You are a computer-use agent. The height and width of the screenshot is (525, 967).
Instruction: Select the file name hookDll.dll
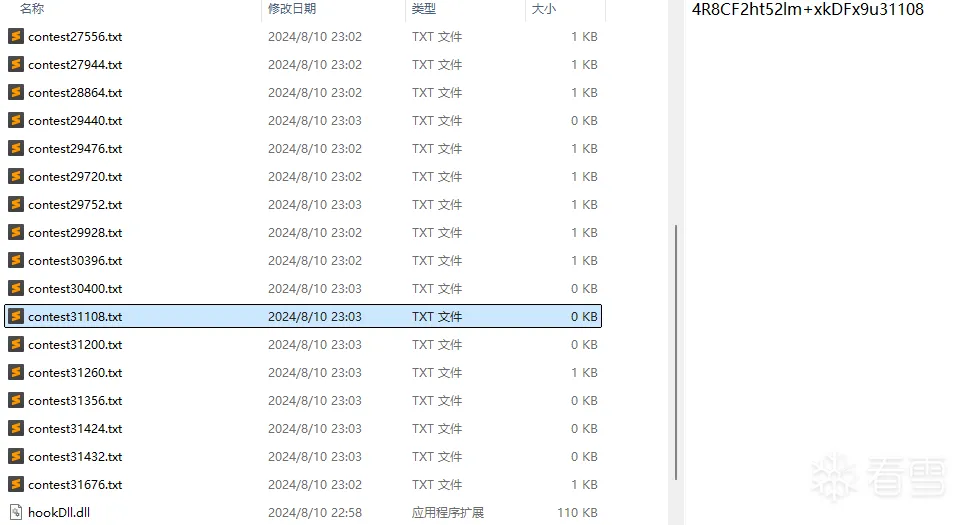[59, 512]
